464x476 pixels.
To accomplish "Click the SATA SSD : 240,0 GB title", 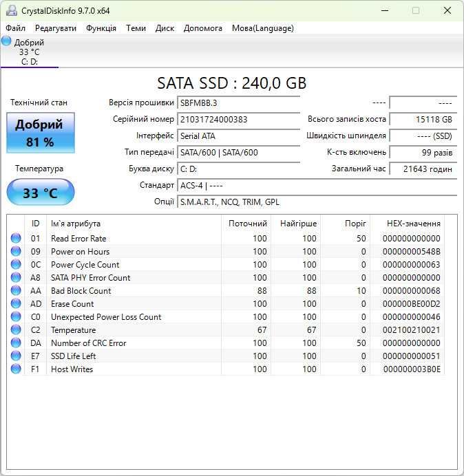I will point(231,83).
